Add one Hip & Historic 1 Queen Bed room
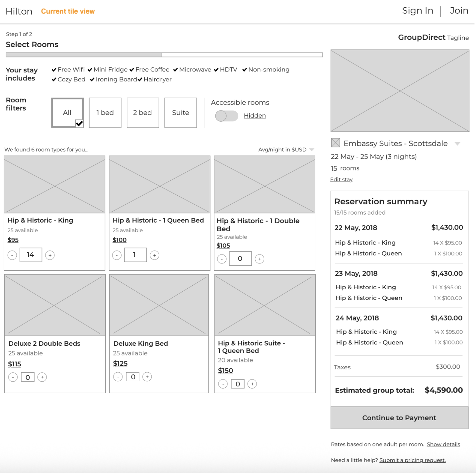This screenshot has height=473, width=476. [154, 255]
